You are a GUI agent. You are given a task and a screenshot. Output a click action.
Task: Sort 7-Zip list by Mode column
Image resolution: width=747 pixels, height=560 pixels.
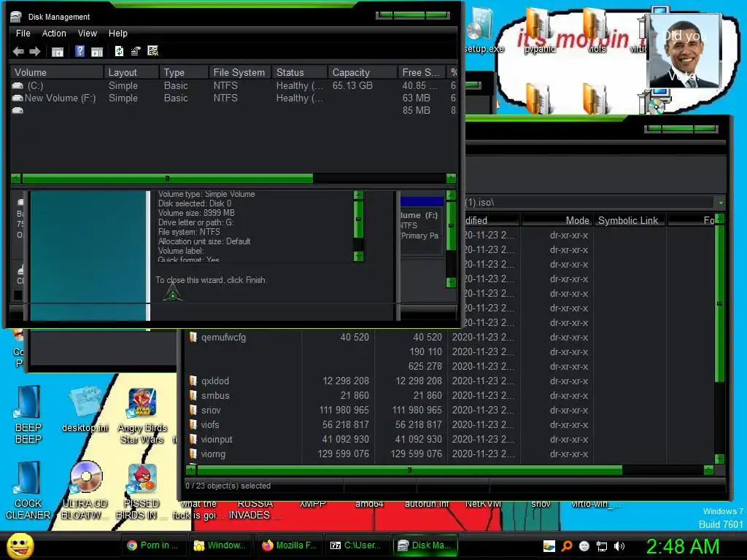coord(557,220)
